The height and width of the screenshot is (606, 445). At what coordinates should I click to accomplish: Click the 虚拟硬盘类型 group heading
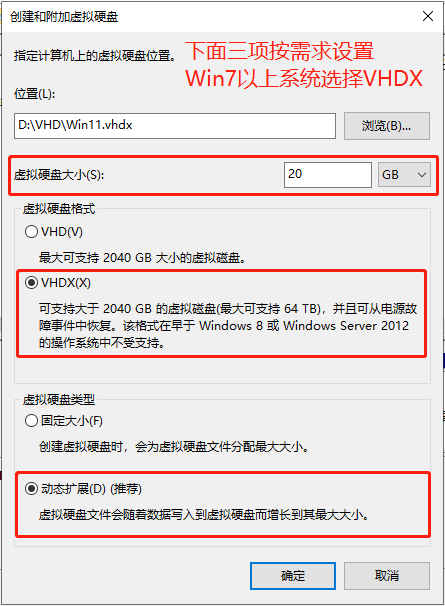tap(59, 400)
